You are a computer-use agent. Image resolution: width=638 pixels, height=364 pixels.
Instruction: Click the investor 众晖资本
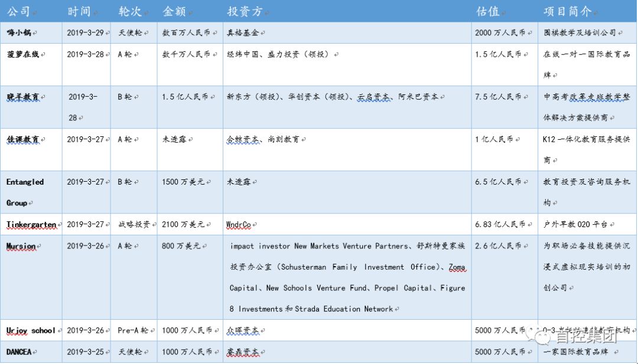tap(243, 330)
